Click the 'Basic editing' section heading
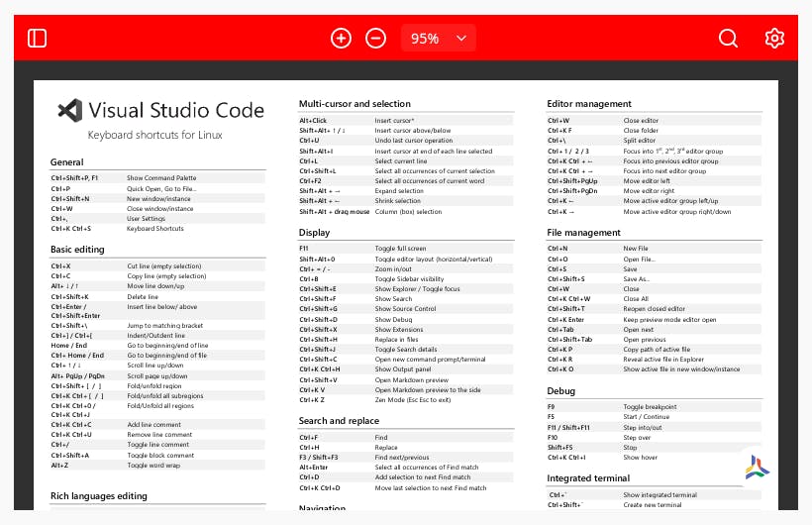Viewport: 812px width, 525px height. click(77, 250)
